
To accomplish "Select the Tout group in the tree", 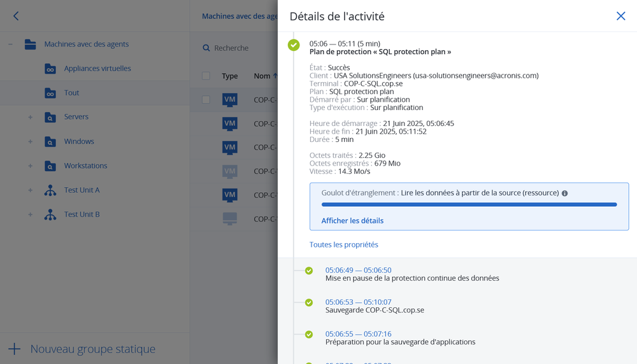I will click(71, 93).
